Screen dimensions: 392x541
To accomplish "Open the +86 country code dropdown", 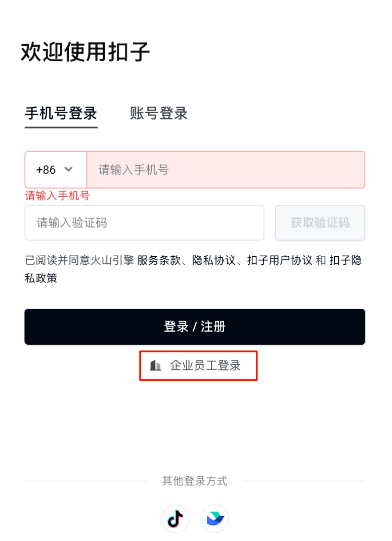I will pos(55,170).
